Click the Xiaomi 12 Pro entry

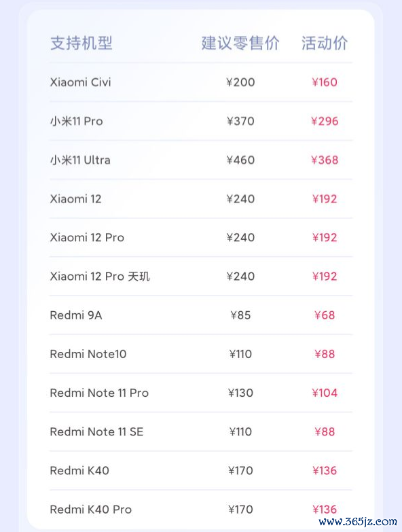click(x=87, y=238)
